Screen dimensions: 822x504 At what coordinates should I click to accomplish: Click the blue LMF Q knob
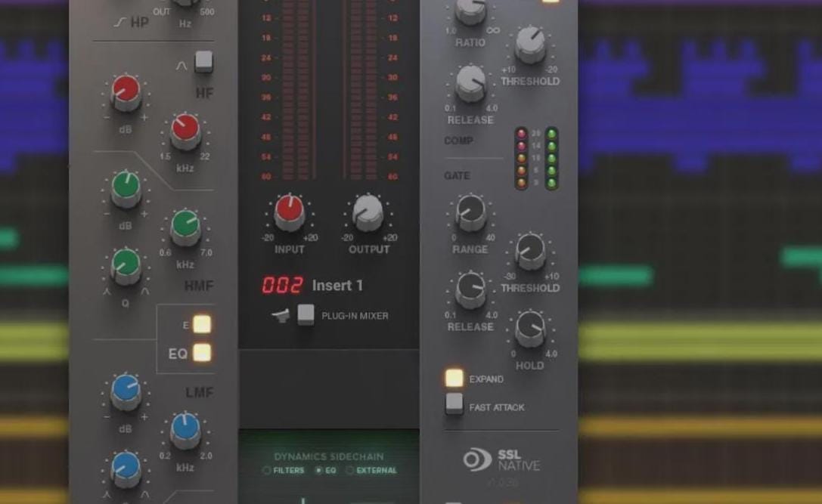point(126,469)
